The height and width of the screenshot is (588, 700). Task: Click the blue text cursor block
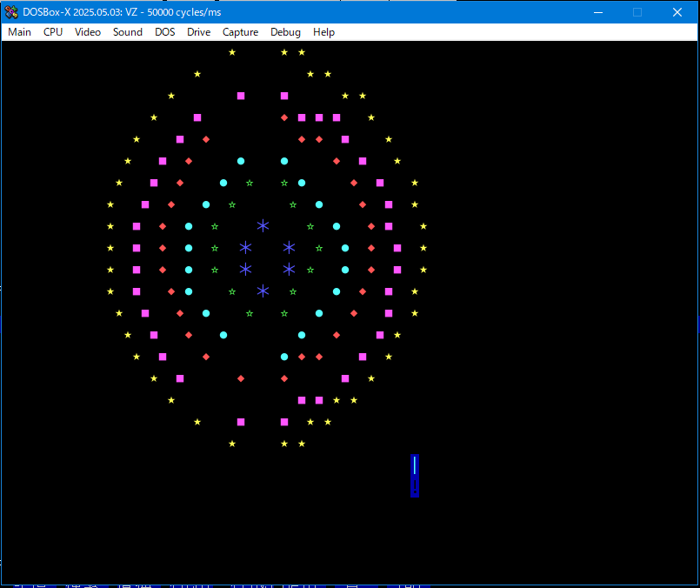pyautogui.click(x=415, y=475)
